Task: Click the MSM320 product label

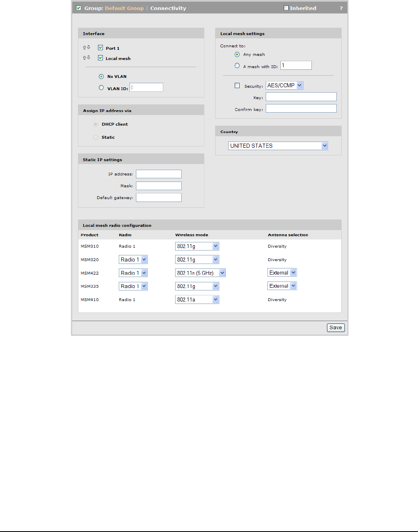Action: click(90, 260)
